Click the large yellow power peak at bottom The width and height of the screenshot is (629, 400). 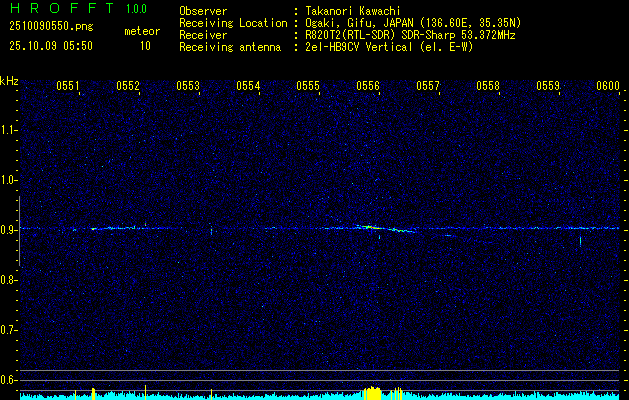coord(373,393)
